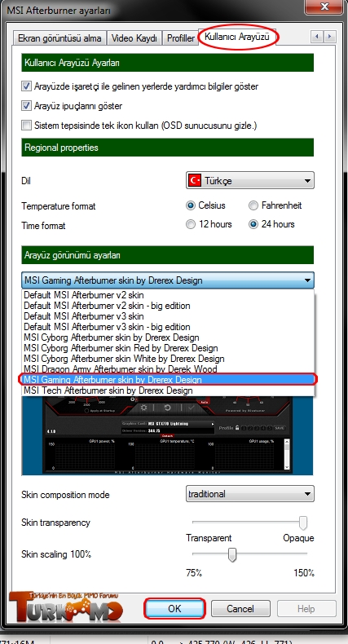Click the Turkish flag icon in Dil dropdown
This screenshot has width=348, height=644.
(195, 180)
